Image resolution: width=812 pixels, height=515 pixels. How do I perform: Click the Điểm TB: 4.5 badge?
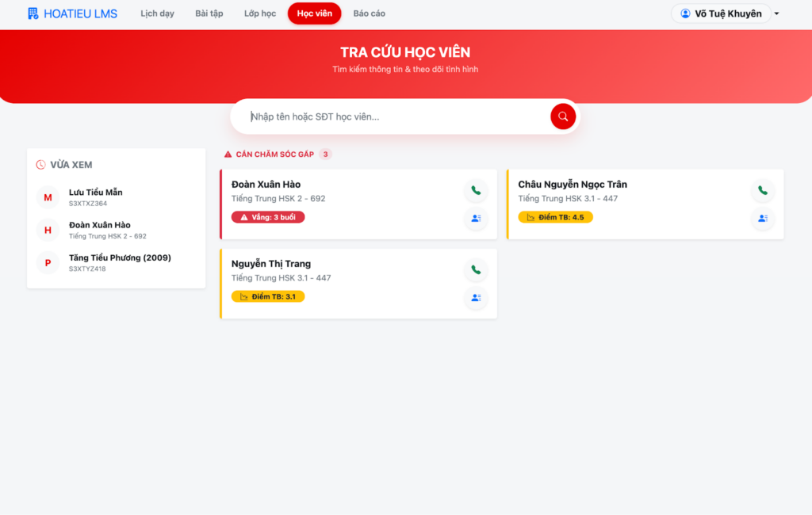pyautogui.click(x=555, y=217)
